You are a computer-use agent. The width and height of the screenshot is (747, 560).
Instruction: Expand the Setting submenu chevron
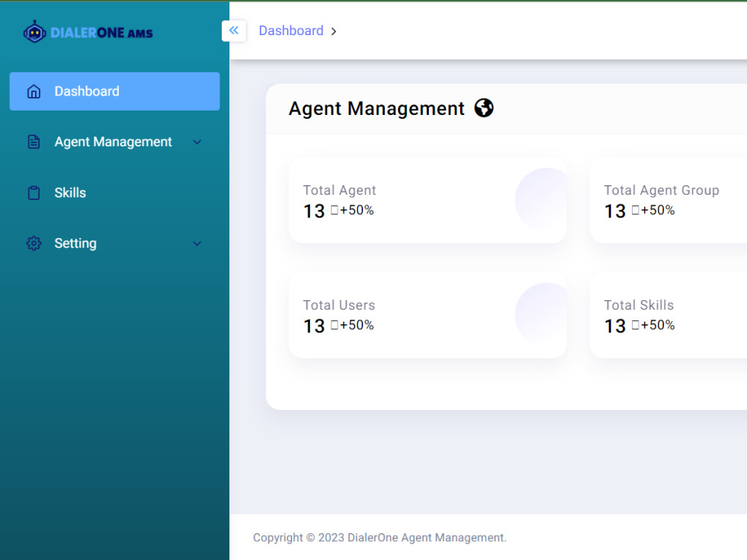(197, 243)
